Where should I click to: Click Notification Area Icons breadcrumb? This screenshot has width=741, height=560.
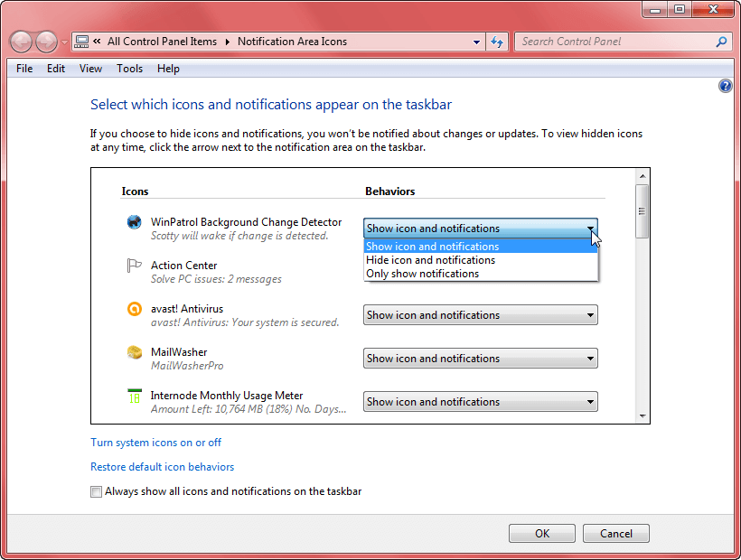[x=292, y=42]
